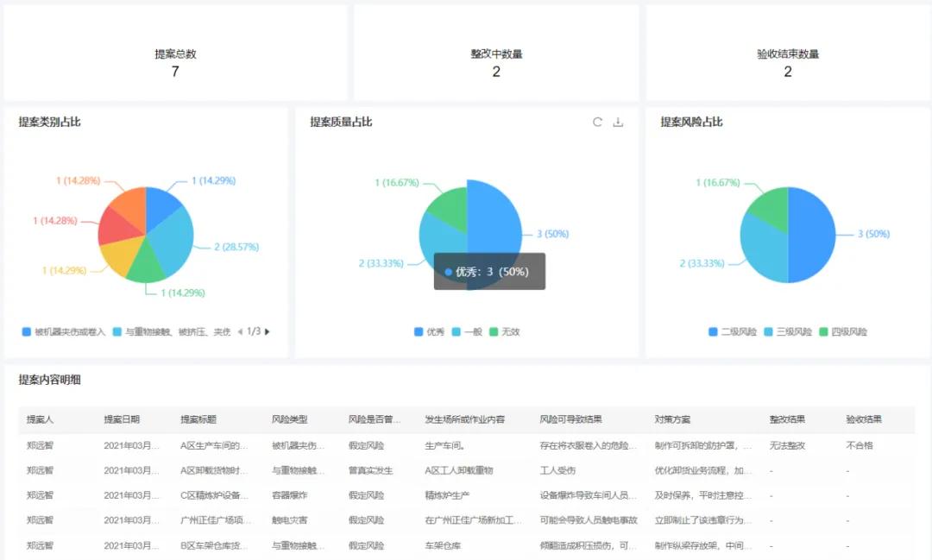Image resolution: width=932 pixels, height=560 pixels.
Task: Click the A区生产车间的… title cell
Action: point(214,445)
